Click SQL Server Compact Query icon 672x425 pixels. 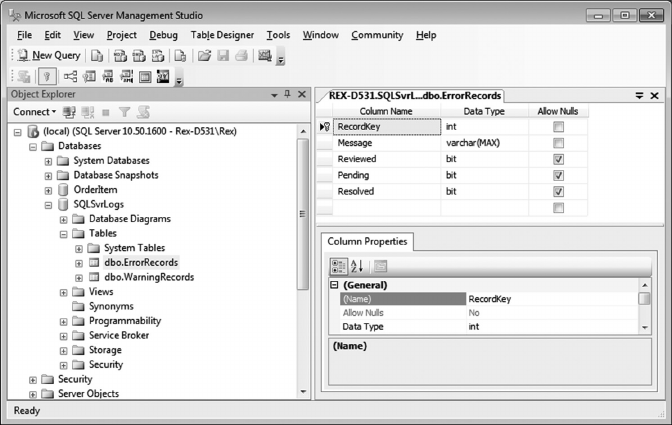180,56
